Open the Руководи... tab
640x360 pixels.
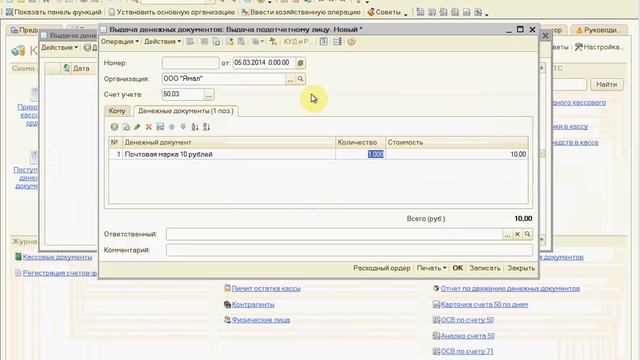598,30
